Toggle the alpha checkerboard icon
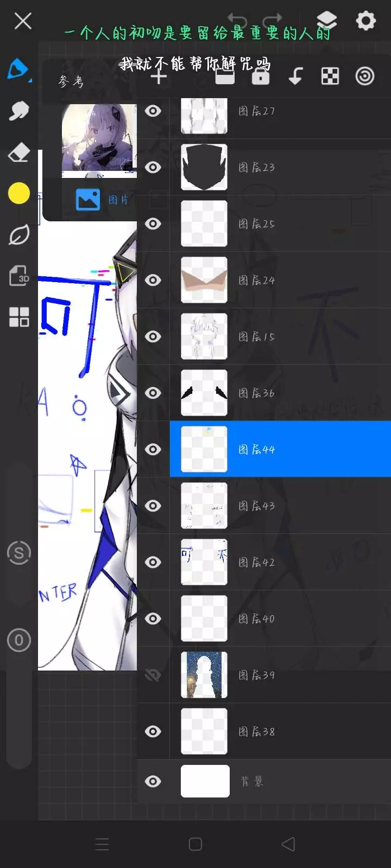The width and height of the screenshot is (391, 868). (330, 76)
